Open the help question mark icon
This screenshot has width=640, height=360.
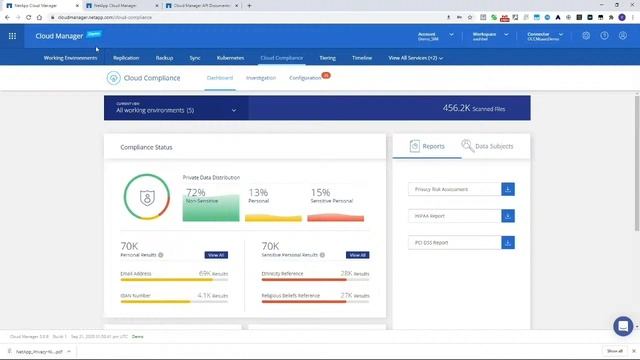pyautogui.click(x=604, y=36)
